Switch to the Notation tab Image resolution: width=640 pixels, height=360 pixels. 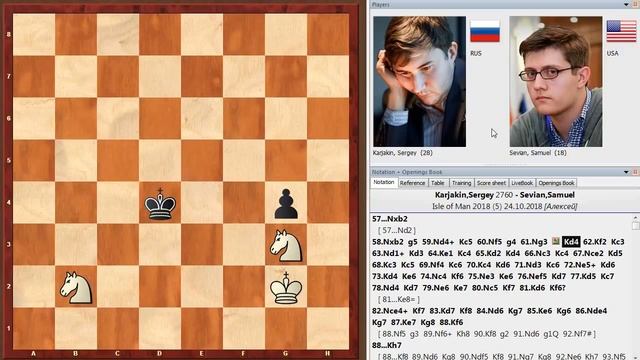[384, 182]
